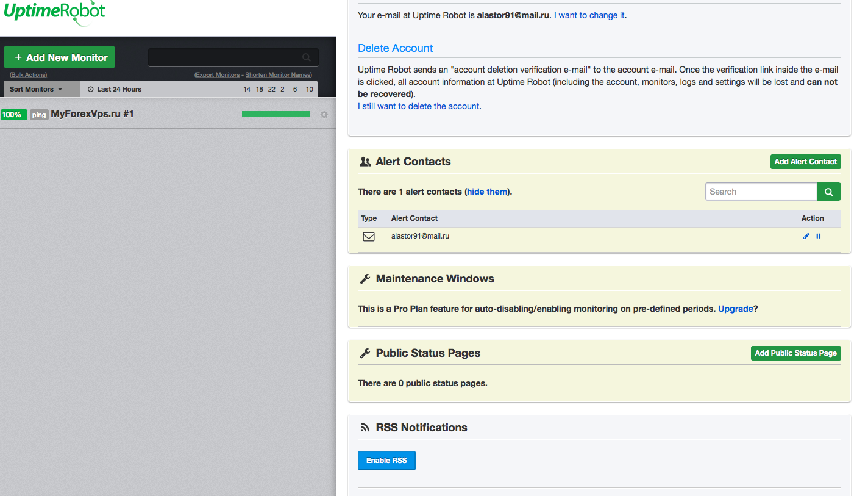Click 'I want to change it' e-mail link
The image size is (868, 496).
coord(589,15)
